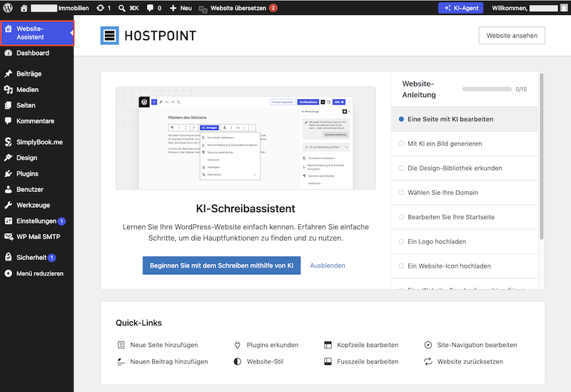Open the search magnifier in admin bar
This screenshot has width=571, height=392.
click(122, 8)
